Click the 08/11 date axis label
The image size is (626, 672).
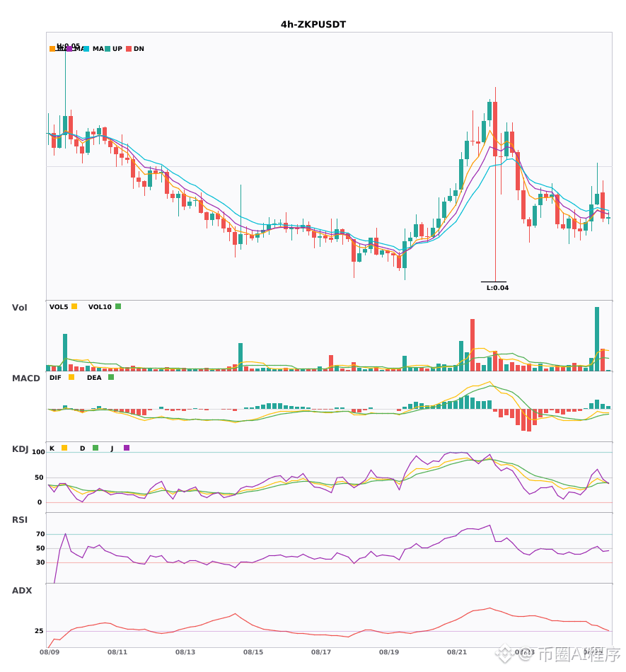(117, 652)
